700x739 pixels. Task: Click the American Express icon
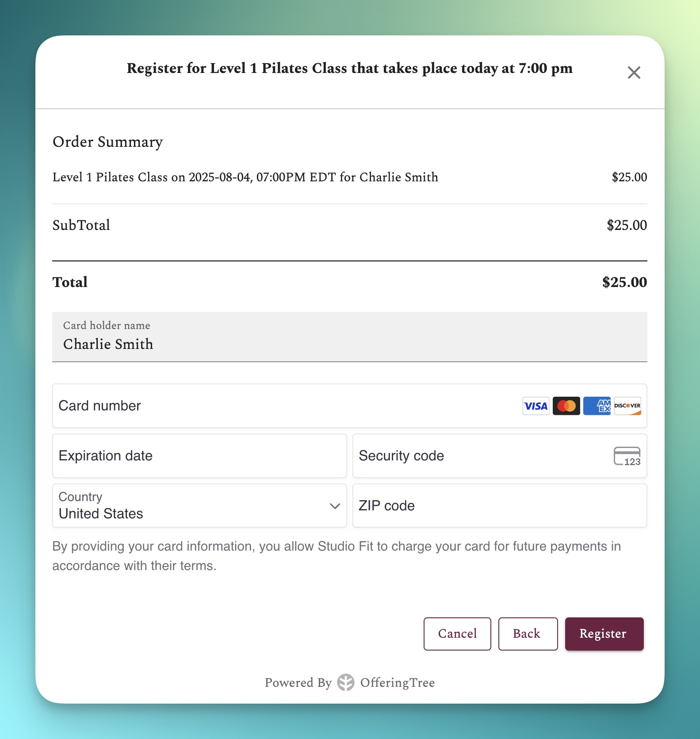click(x=597, y=406)
